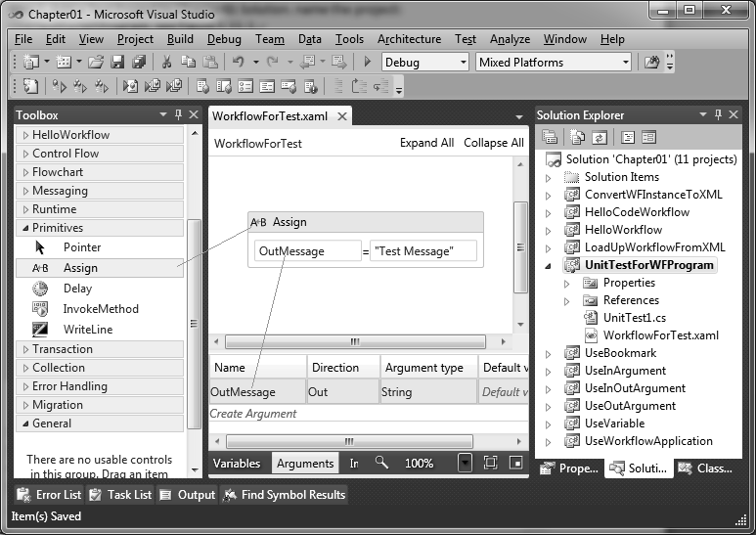Open the Debug menu
Image resolution: width=756 pixels, height=535 pixels.
click(x=224, y=39)
